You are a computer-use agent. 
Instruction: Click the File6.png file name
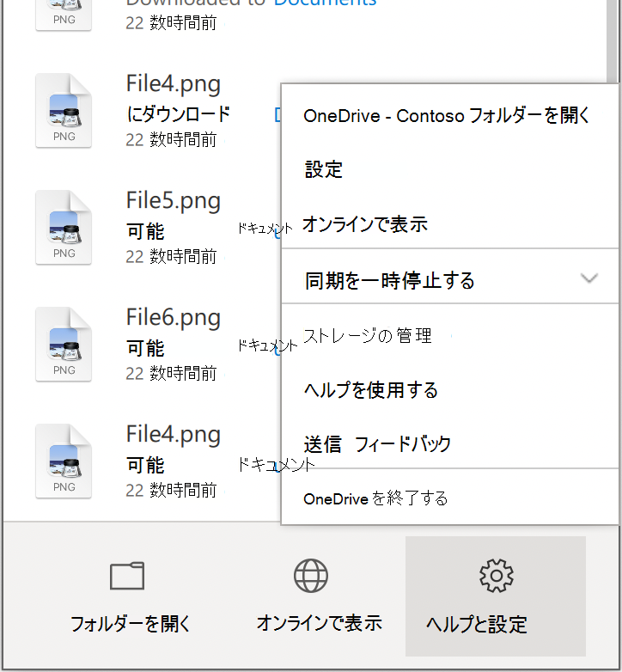pos(174,318)
